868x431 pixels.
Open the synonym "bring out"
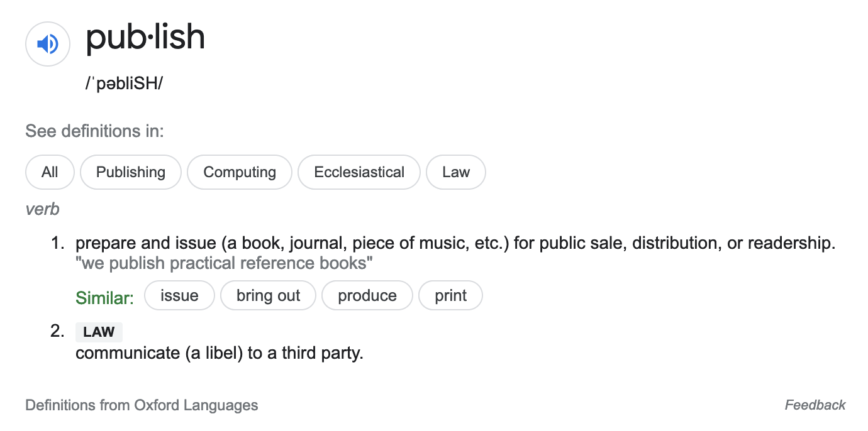coord(269,295)
